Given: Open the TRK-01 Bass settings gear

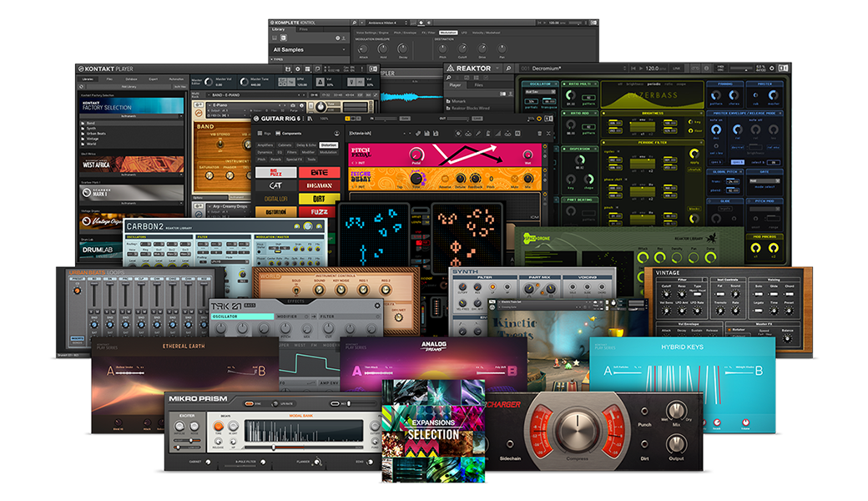Looking at the screenshot, I should [377, 305].
